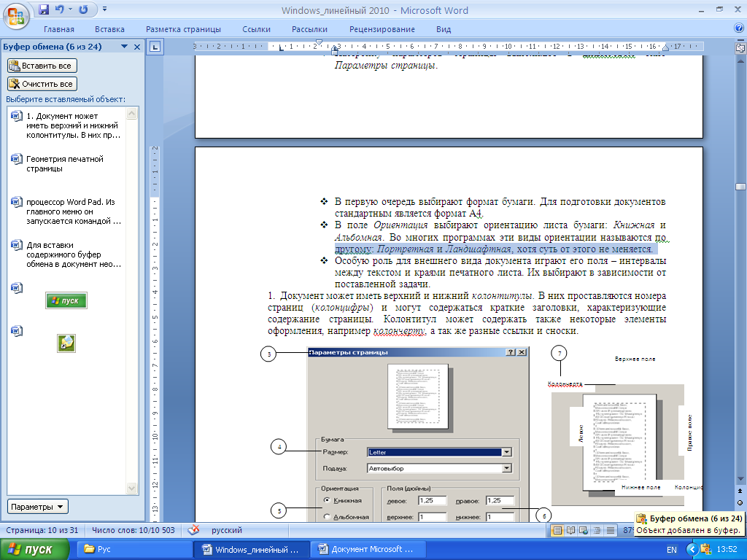Customize the Quick Access Toolbar
Viewport: 747px width, 560px height.
(105, 9)
